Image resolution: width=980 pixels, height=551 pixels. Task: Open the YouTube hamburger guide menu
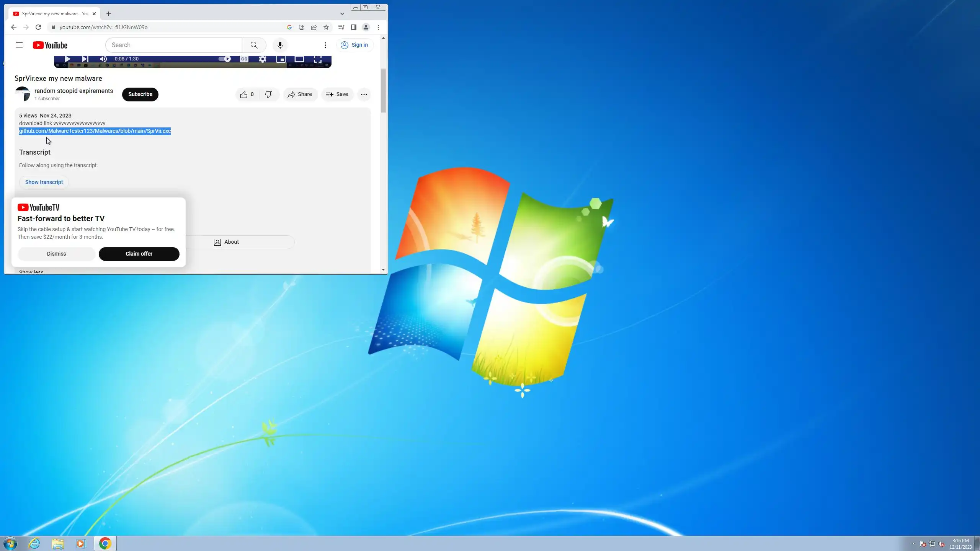click(x=19, y=45)
